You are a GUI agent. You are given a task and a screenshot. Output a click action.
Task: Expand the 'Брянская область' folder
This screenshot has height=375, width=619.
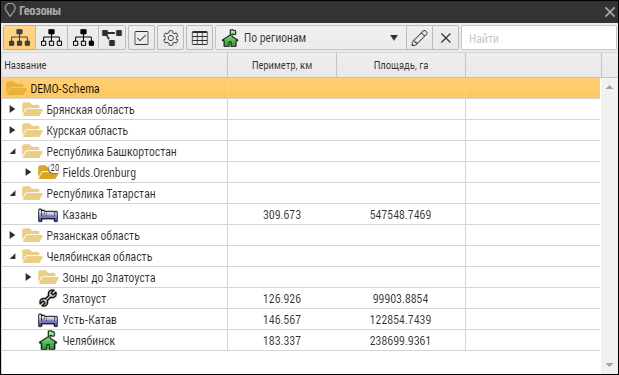(x=12, y=109)
